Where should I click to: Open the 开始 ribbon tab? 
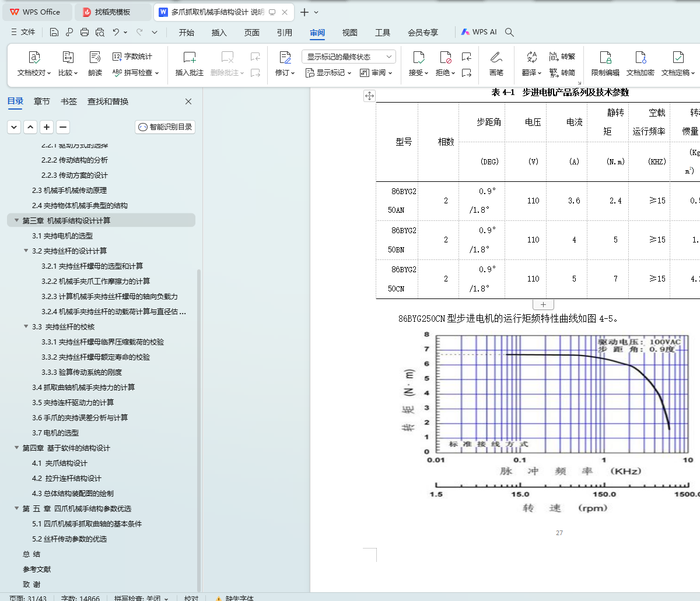pyautogui.click(x=187, y=33)
